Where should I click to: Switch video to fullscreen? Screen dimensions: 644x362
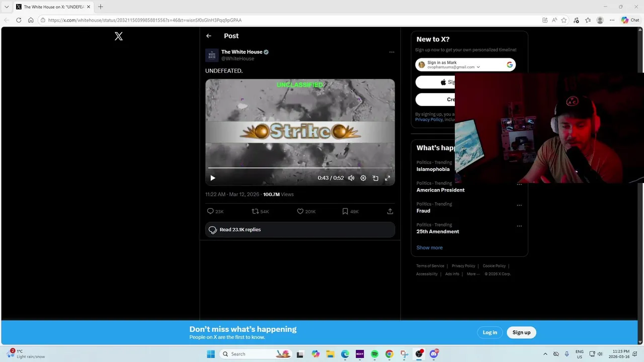[x=387, y=178]
